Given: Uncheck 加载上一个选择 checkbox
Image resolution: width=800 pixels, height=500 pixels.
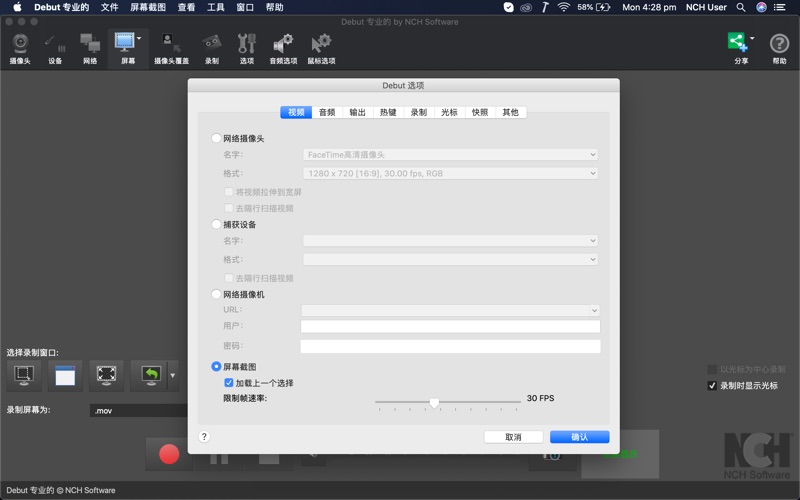Looking at the screenshot, I should 229,383.
